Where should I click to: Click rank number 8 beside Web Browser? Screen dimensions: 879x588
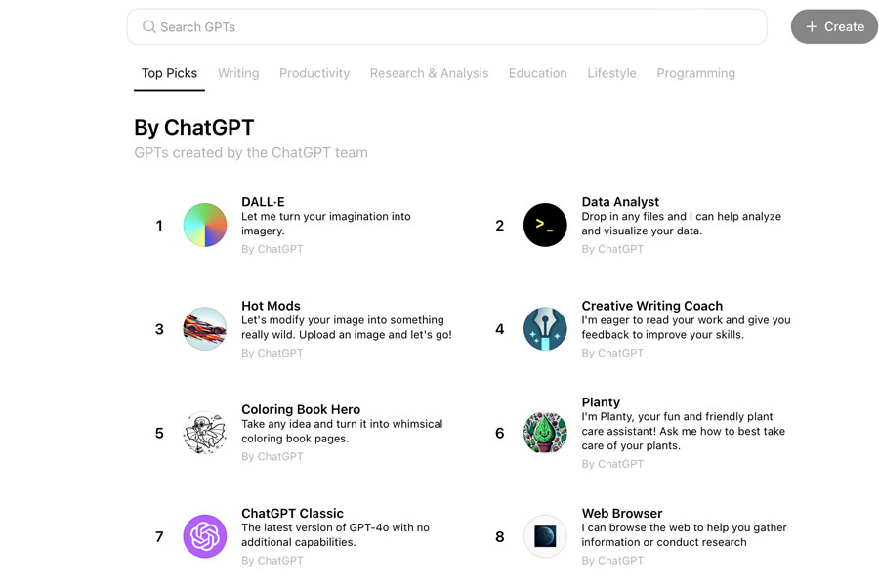tap(499, 536)
